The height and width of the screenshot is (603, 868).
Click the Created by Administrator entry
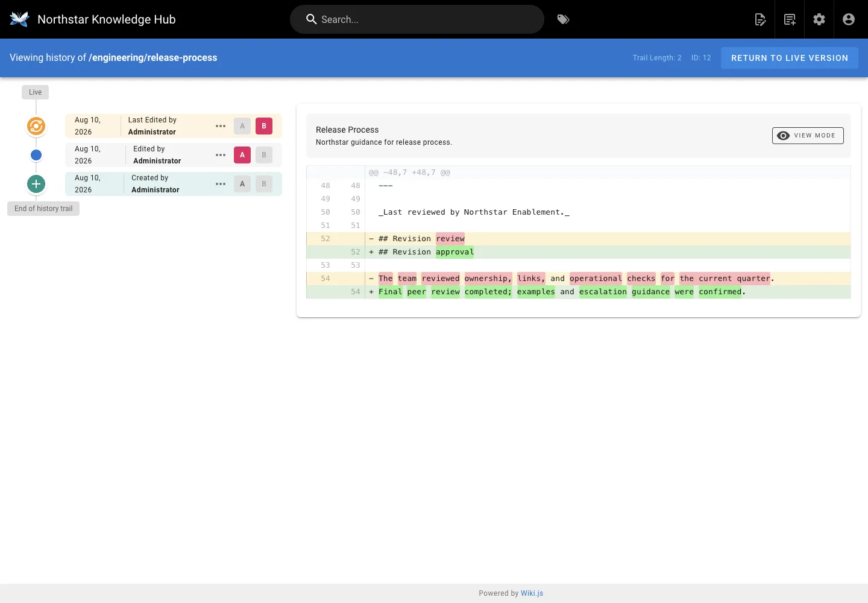coord(174,184)
